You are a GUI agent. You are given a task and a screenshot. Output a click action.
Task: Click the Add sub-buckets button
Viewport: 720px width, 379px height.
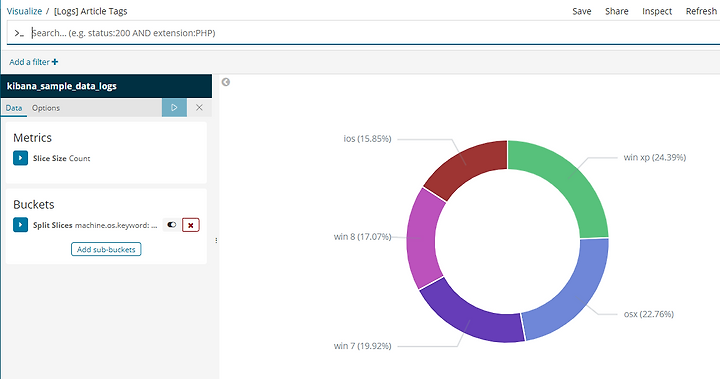pos(106,249)
